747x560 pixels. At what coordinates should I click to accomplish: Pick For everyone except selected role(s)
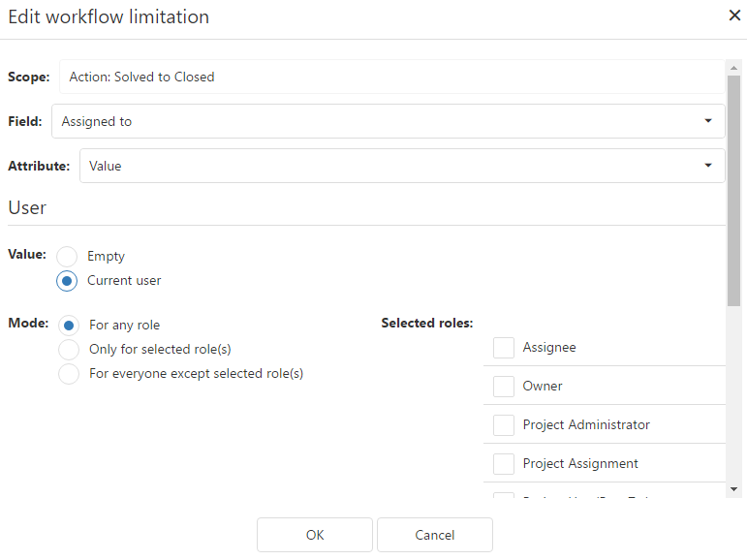pos(69,373)
